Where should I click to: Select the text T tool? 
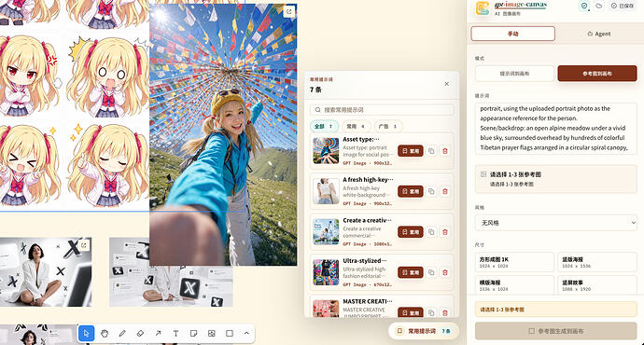pos(175,334)
